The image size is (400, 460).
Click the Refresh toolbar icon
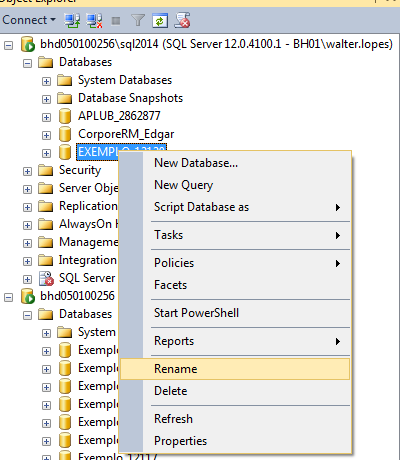coord(160,20)
